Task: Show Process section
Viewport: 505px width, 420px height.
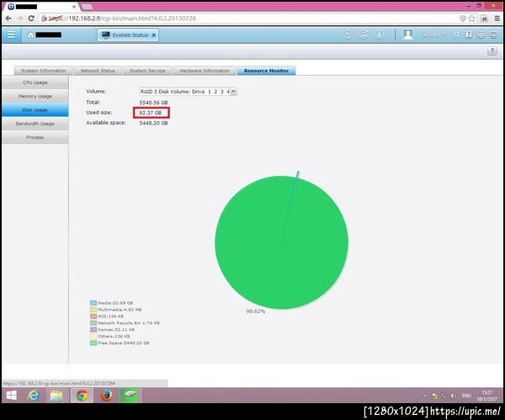Action: (x=35, y=137)
